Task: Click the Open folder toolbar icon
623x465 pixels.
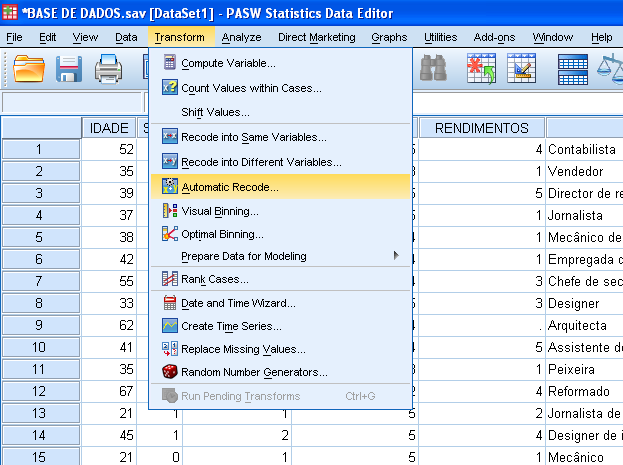Action: click(x=29, y=68)
